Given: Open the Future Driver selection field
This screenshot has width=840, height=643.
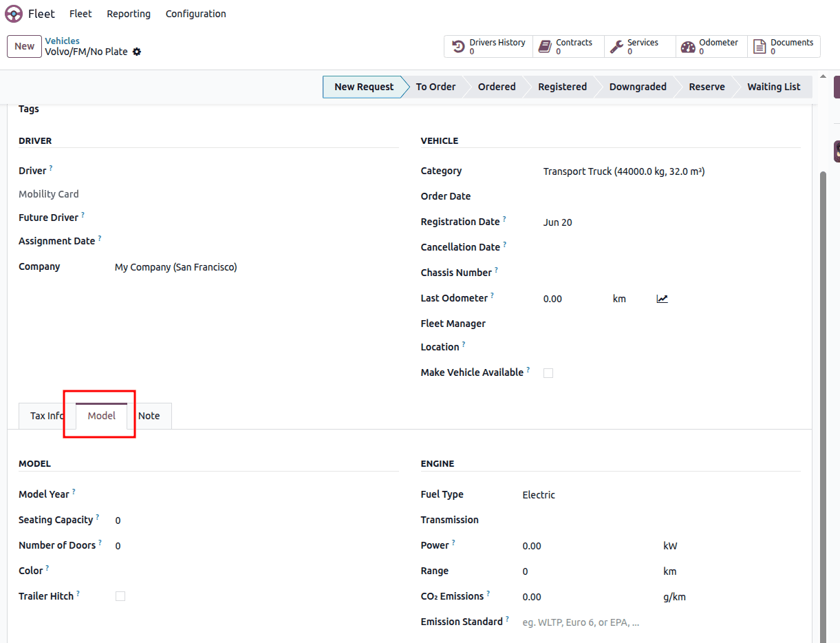Looking at the screenshot, I should (x=257, y=218).
